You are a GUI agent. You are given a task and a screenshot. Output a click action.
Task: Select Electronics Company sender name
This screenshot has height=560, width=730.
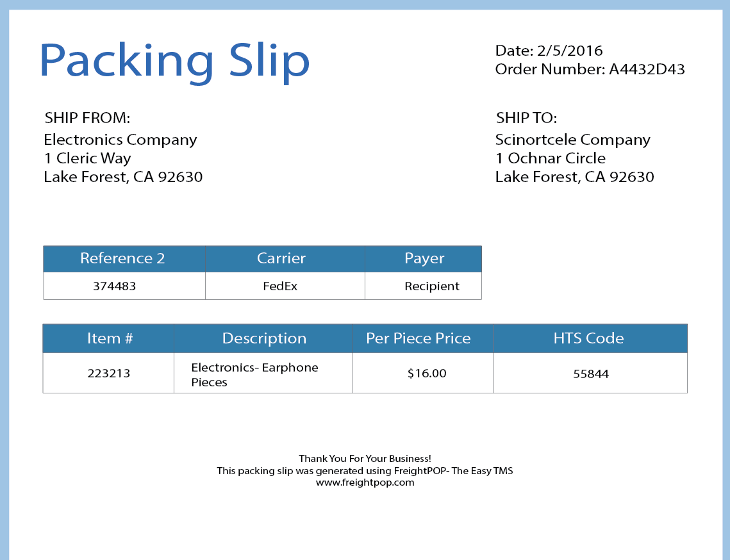point(120,140)
